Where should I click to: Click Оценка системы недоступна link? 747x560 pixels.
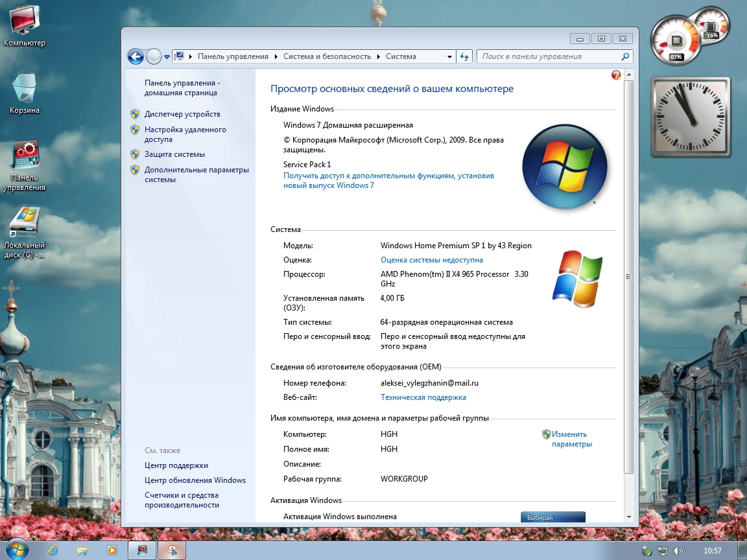(432, 260)
